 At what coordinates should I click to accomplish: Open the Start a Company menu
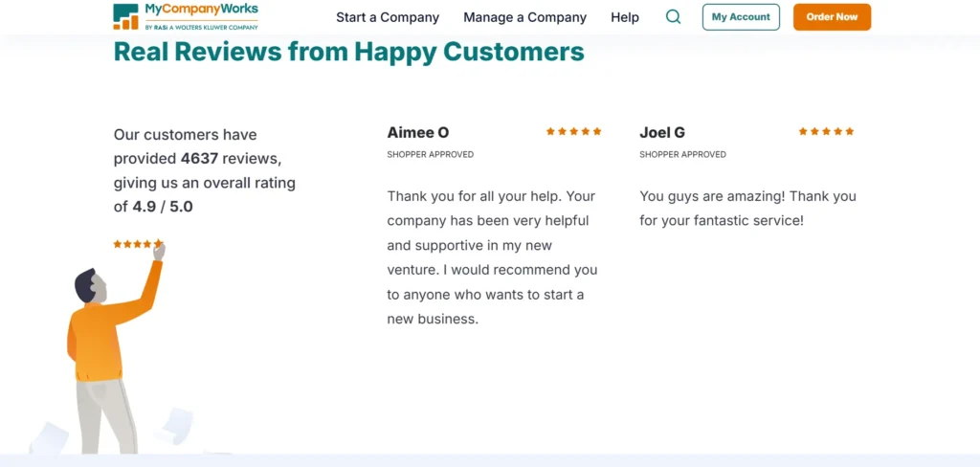click(388, 17)
